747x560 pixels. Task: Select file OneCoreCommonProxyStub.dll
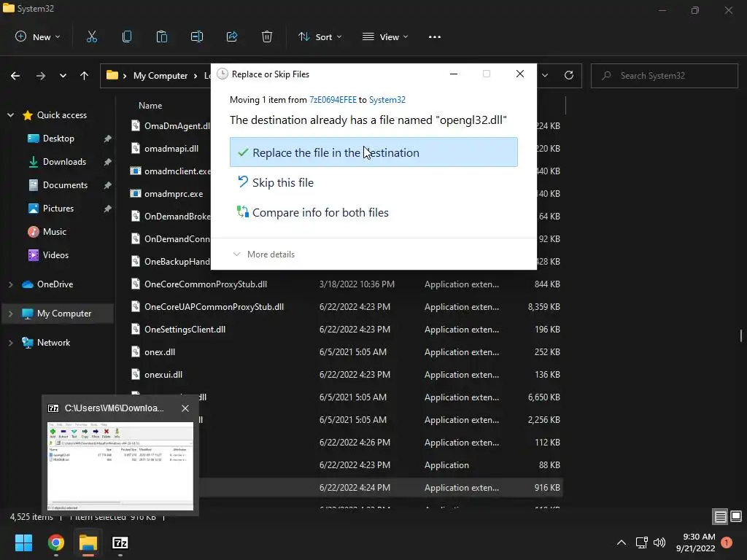pyautogui.click(x=205, y=284)
